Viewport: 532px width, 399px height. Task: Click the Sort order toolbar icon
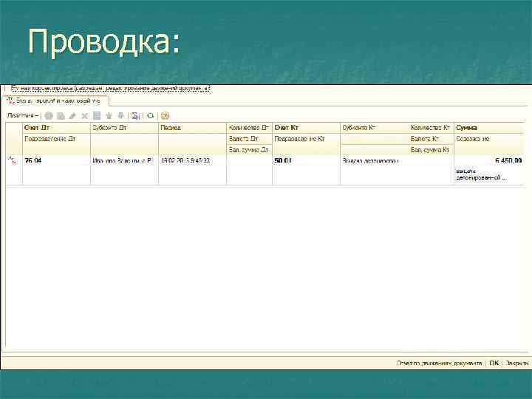tap(136, 116)
